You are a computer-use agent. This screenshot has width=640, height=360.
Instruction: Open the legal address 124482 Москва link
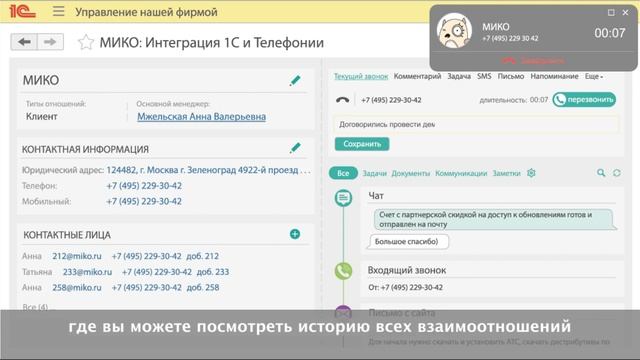(x=208, y=170)
